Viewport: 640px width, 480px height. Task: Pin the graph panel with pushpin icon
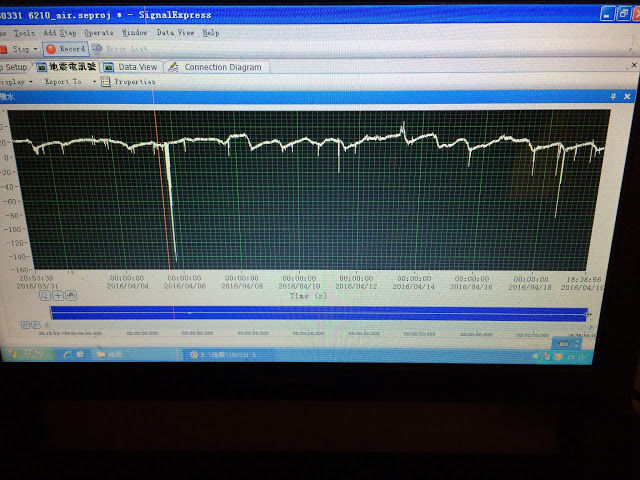[x=613, y=96]
